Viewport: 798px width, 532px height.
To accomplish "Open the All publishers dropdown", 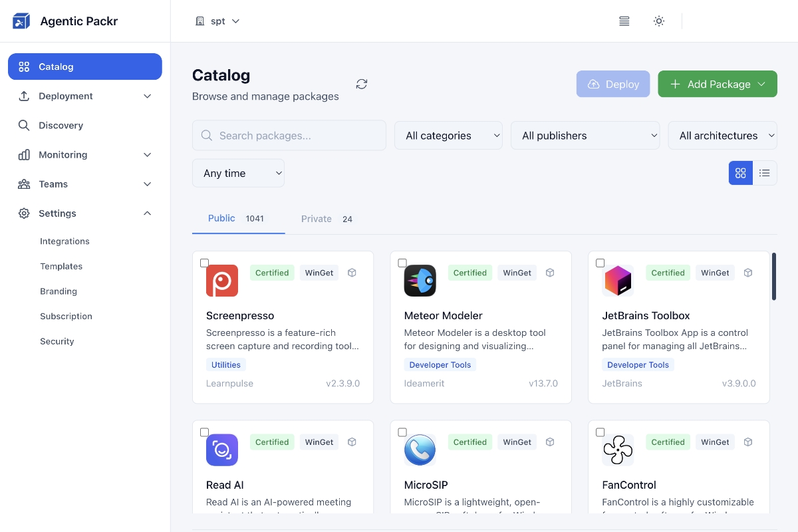I will pyautogui.click(x=585, y=136).
